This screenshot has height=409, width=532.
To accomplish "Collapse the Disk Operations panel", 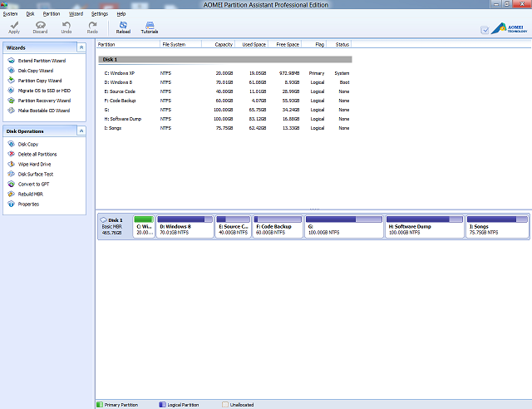I will point(81,131).
